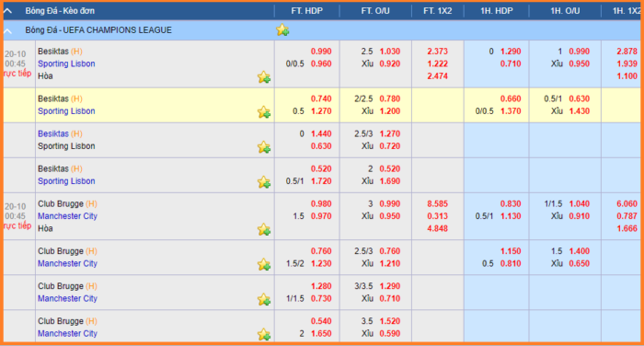Collapse the Bóng Đá - Kèo đơn section
Viewport: 644px width, 346px height.
click(x=7, y=11)
